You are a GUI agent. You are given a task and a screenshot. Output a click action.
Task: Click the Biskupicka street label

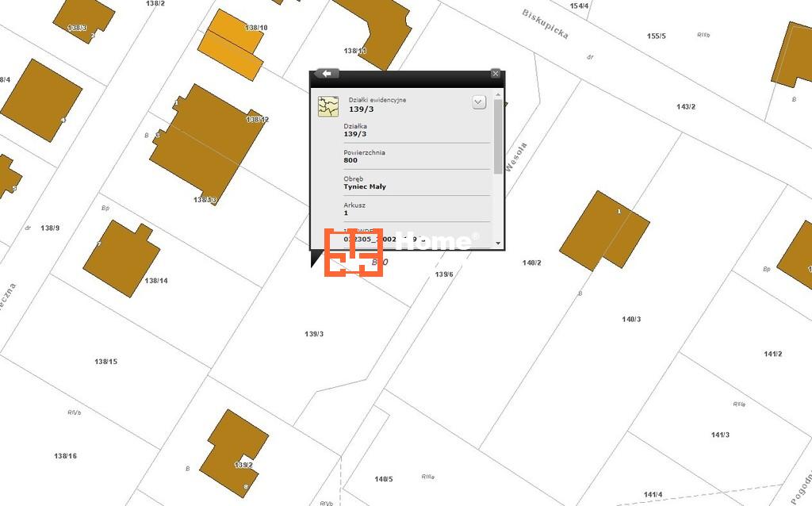pyautogui.click(x=545, y=25)
